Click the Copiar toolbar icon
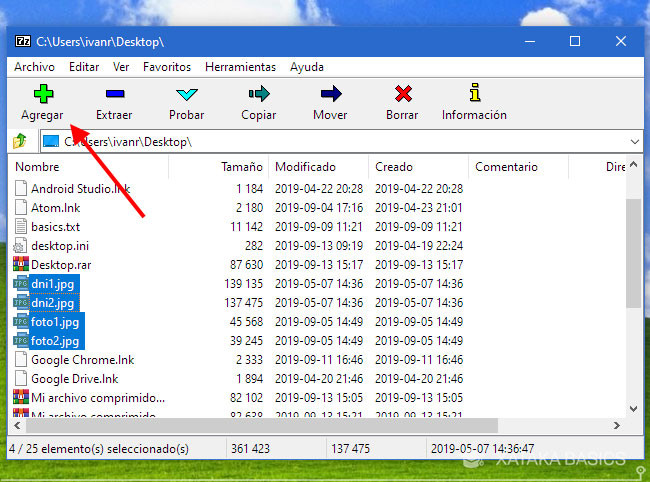The width and height of the screenshot is (650, 482). [x=258, y=95]
